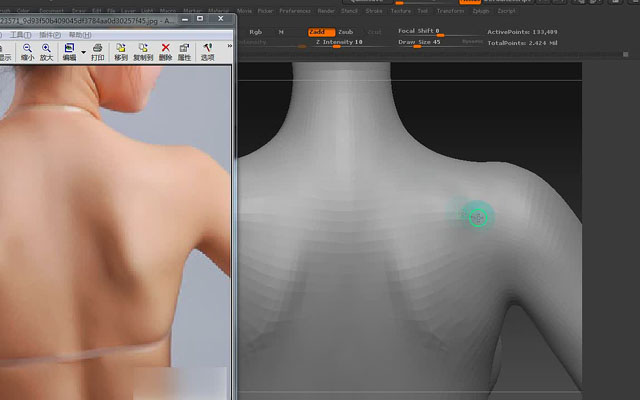
Task: Delete the image with the red X 删除 icon
Action: 165,52
